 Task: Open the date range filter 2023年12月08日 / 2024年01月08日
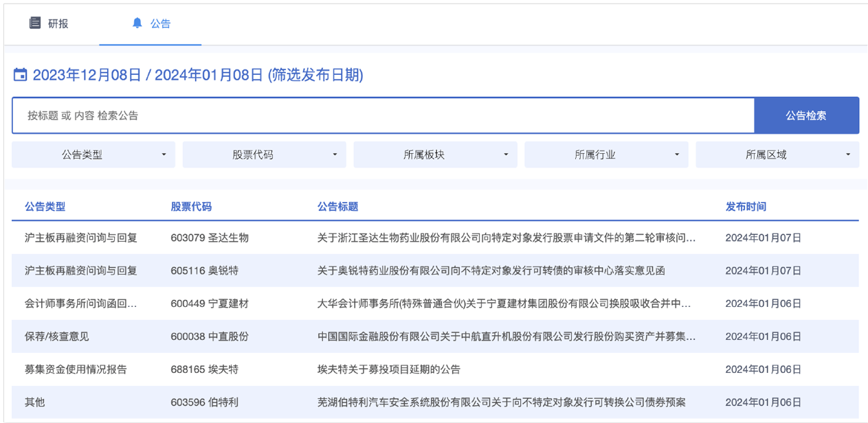tap(188, 75)
